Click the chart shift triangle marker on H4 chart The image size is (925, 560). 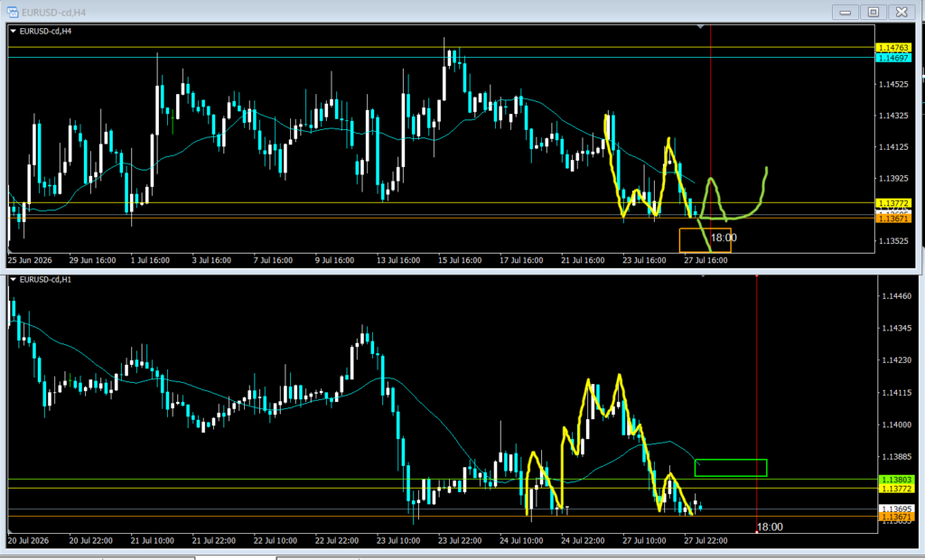pyautogui.click(x=700, y=26)
